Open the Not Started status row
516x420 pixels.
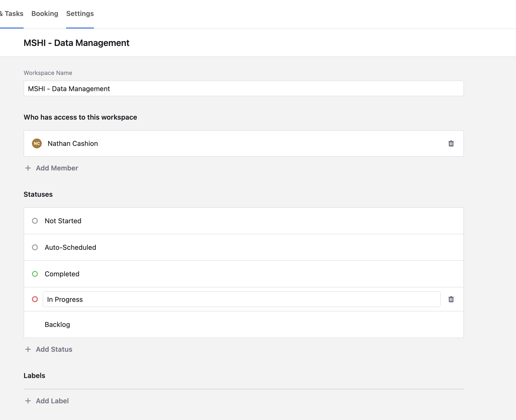[x=63, y=221]
